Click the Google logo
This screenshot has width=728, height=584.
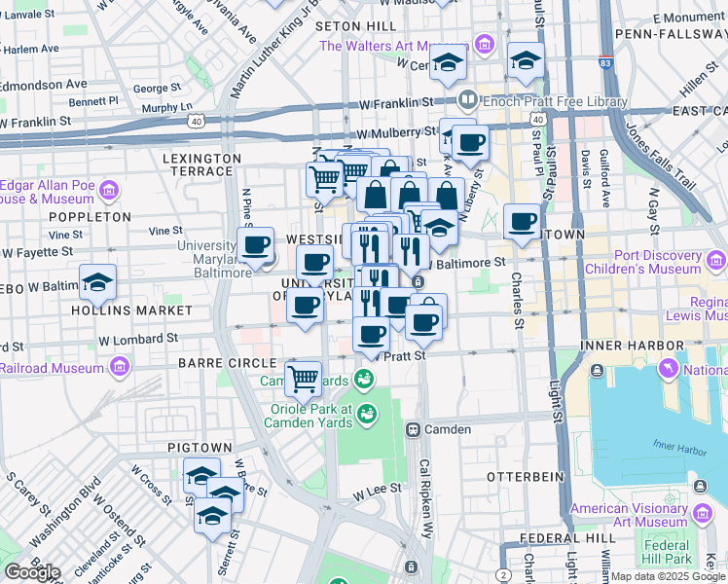click(x=32, y=572)
